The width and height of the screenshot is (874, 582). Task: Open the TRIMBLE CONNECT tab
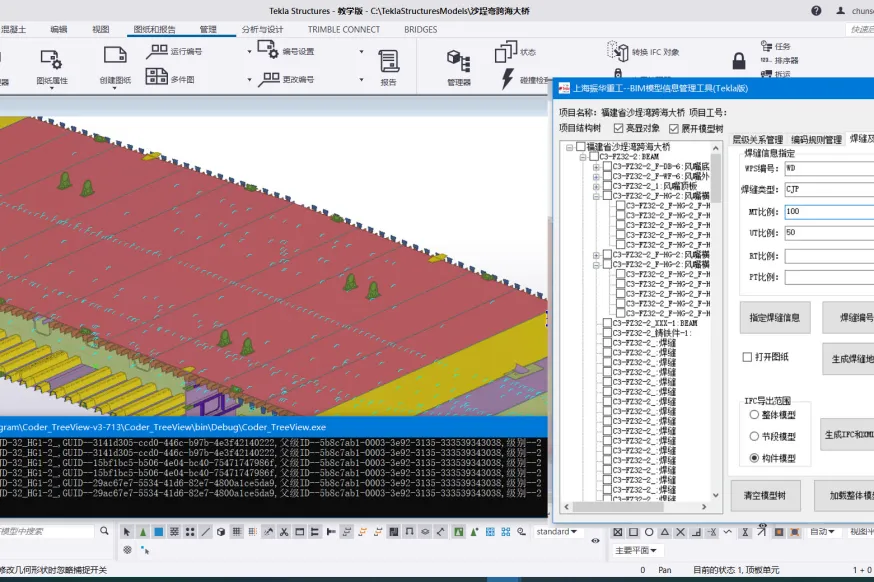pyautogui.click(x=343, y=30)
